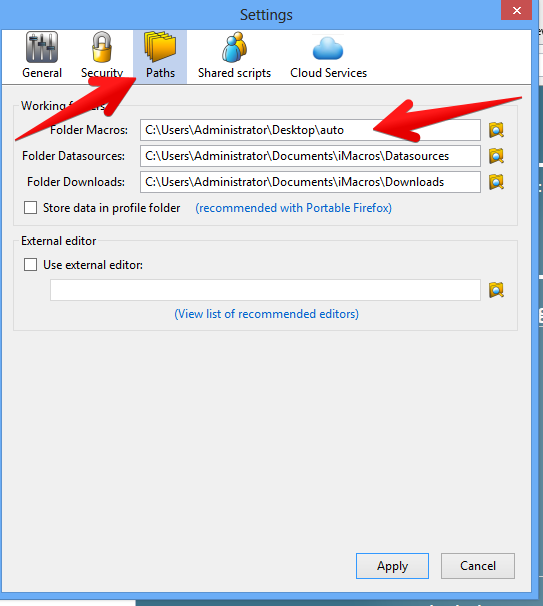Browse for the Folder Macros location

(x=496, y=130)
